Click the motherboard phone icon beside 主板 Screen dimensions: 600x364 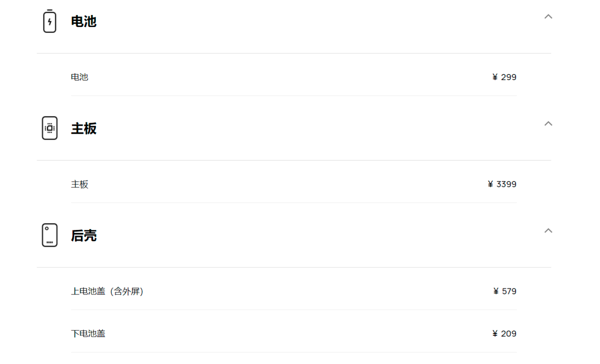(49, 128)
